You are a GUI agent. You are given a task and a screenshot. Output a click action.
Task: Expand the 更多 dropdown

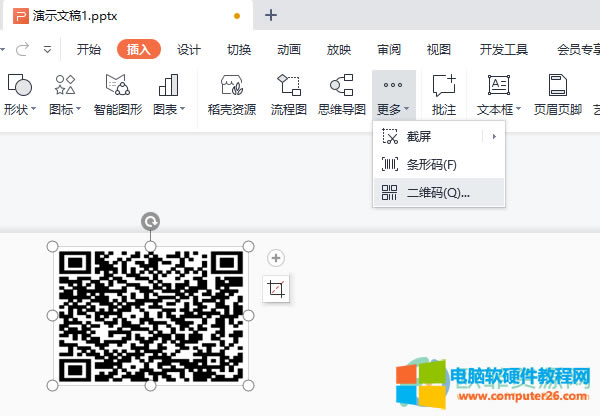click(x=393, y=109)
